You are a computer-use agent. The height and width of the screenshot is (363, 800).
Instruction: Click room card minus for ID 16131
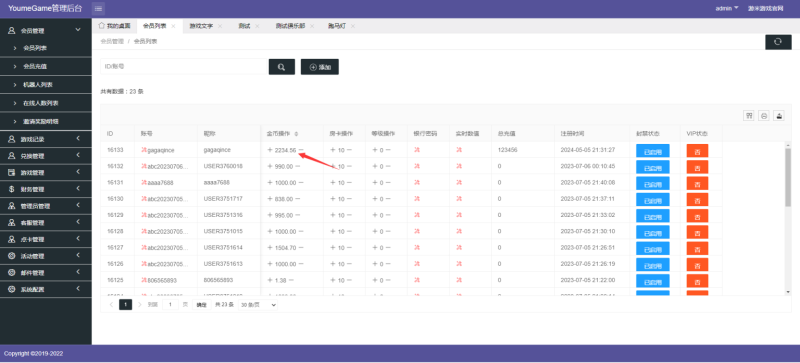(x=349, y=183)
